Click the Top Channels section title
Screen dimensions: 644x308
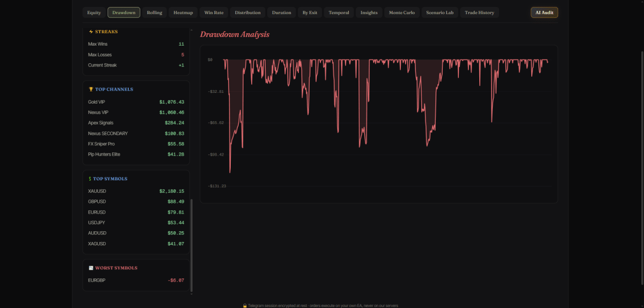114,89
